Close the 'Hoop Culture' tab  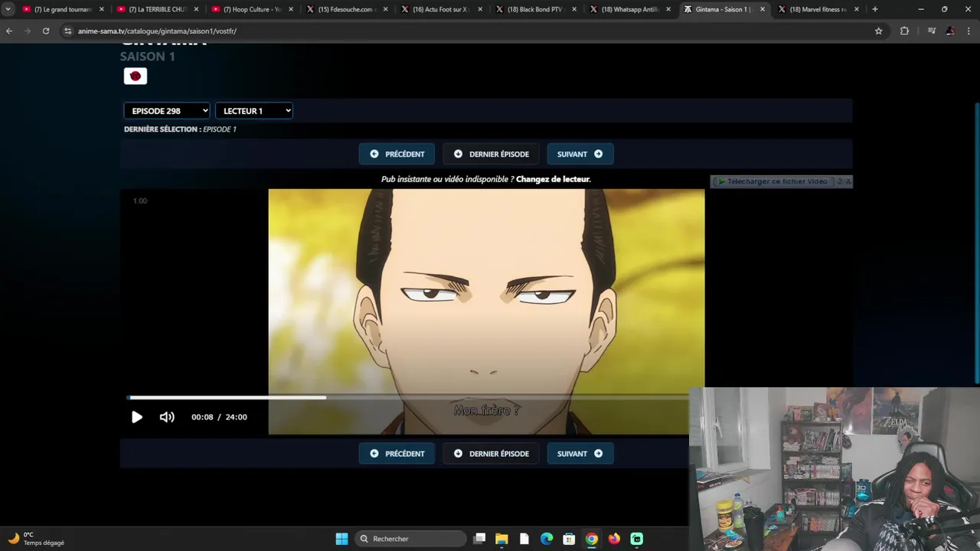pyautogui.click(x=290, y=9)
